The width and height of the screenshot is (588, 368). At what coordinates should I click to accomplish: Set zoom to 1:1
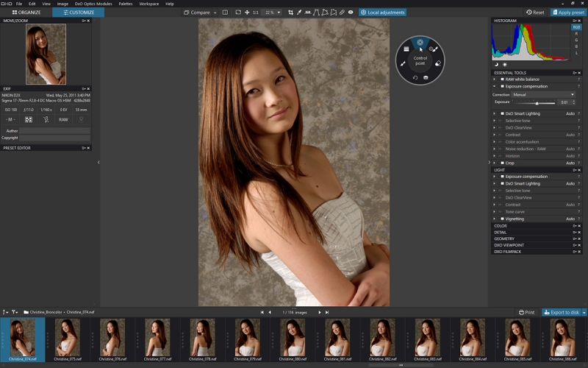[255, 13]
